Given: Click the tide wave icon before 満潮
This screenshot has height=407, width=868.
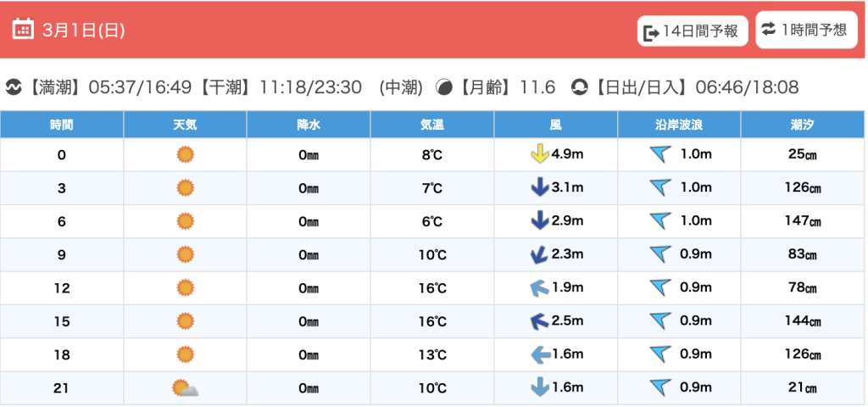Looking at the screenshot, I should click(14, 87).
